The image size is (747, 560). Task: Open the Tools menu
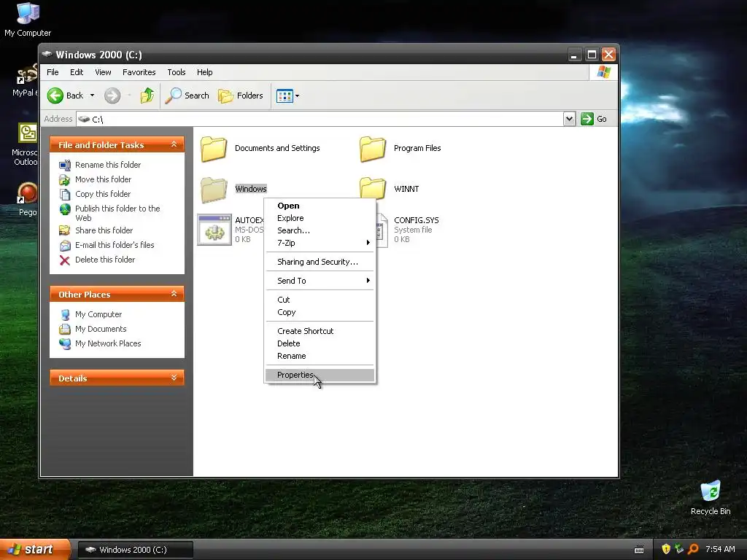(x=177, y=72)
